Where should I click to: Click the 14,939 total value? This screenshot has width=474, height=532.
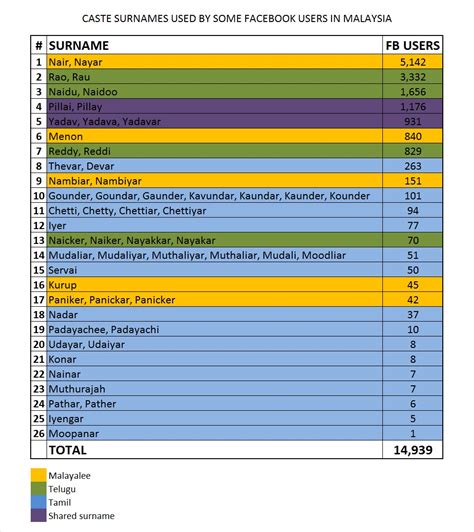pyautogui.click(x=413, y=450)
